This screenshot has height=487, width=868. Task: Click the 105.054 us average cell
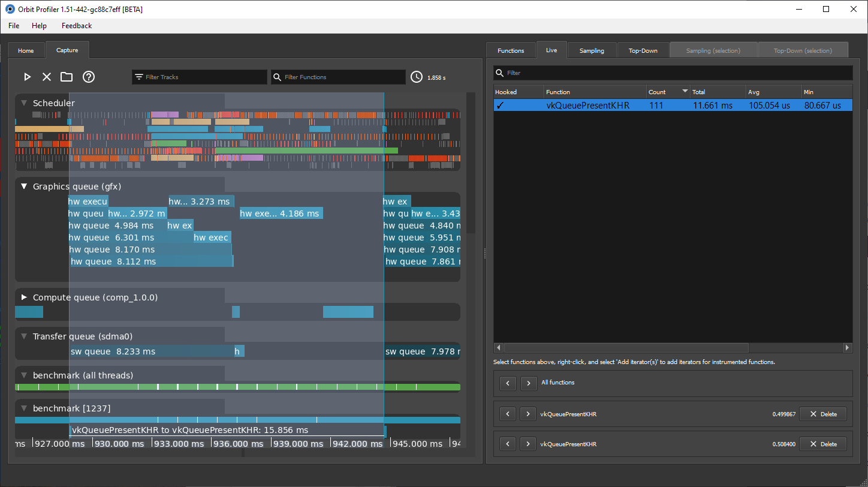[x=773, y=105]
